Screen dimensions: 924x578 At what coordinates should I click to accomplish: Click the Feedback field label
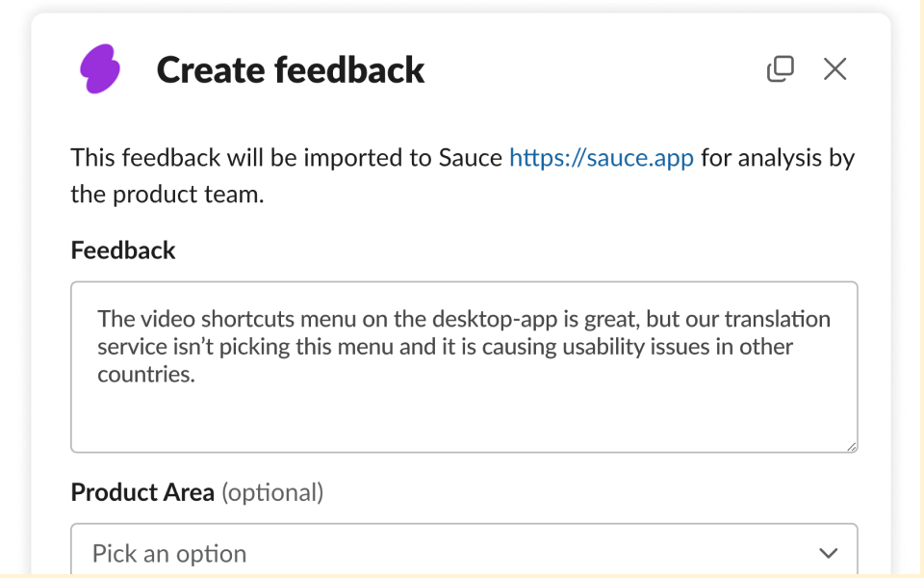coord(123,250)
